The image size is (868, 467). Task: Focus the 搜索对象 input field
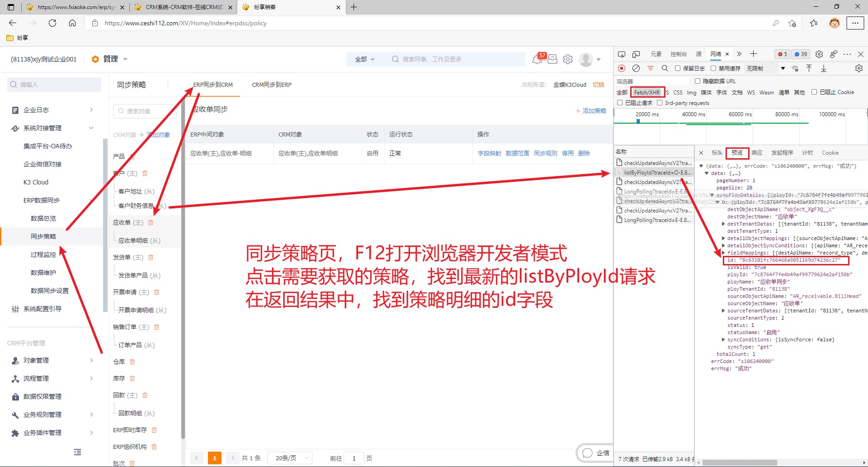[146, 111]
